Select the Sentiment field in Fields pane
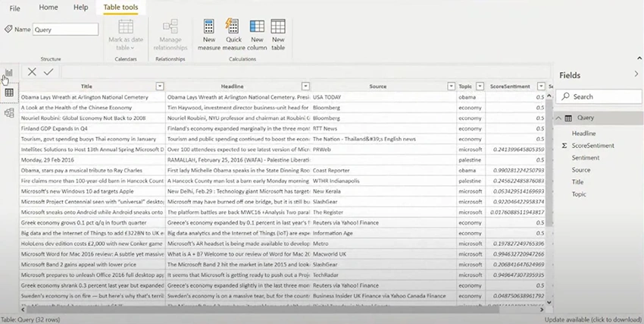This screenshot has height=324, width=644. 585,158
